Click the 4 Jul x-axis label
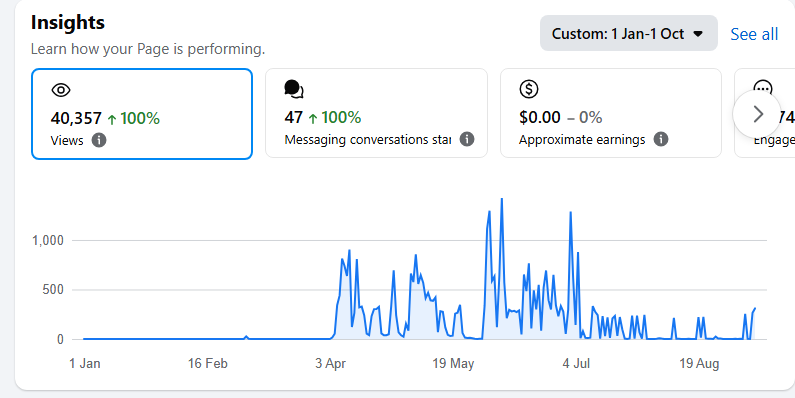 tap(576, 364)
